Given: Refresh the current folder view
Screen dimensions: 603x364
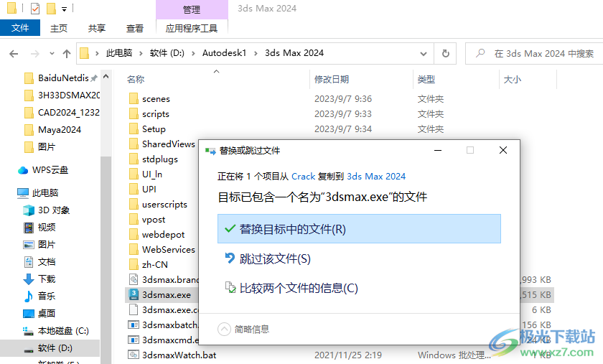Looking at the screenshot, I should [446, 53].
